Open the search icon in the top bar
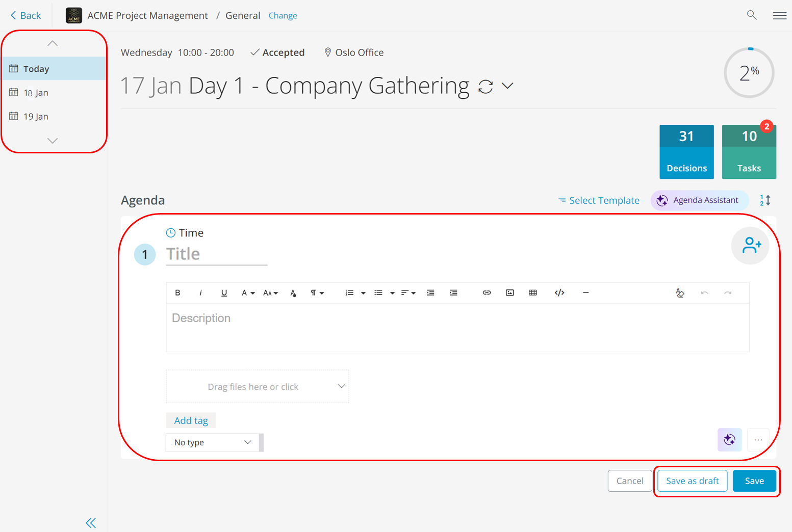792x532 pixels. point(752,15)
